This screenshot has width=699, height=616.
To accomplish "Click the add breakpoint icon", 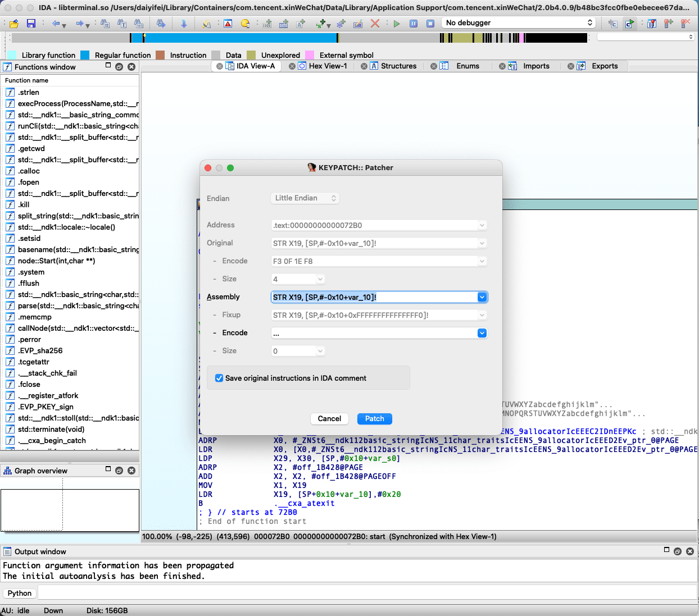I will click(668, 24).
